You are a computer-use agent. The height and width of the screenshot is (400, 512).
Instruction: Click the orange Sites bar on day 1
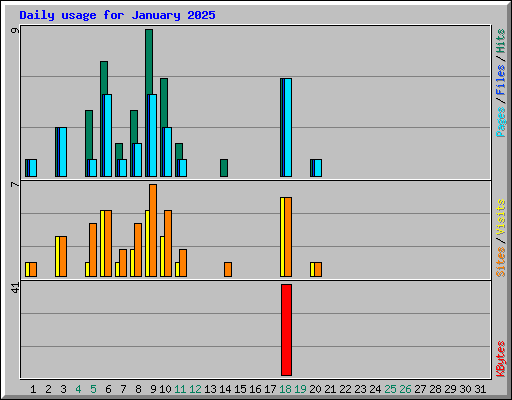point(33,269)
